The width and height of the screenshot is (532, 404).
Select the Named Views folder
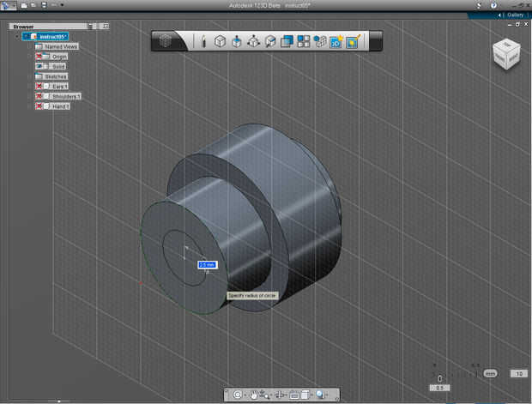tap(57, 46)
